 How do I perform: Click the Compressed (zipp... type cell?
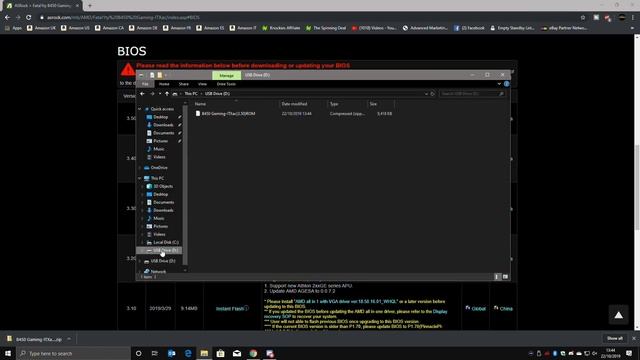click(347, 114)
